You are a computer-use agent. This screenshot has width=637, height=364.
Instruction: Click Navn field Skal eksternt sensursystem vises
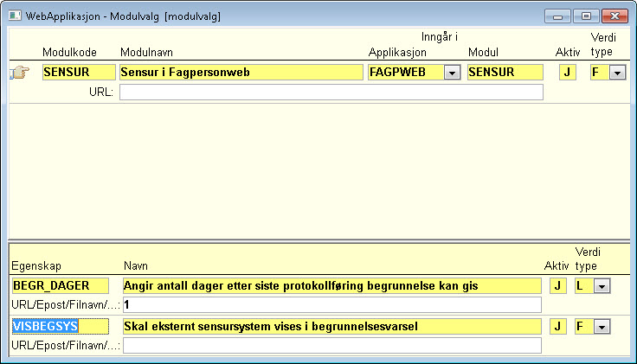[331, 326]
